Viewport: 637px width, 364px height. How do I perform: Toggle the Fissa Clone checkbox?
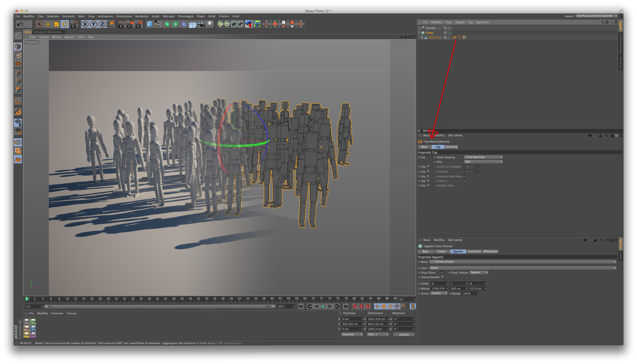[442, 273]
